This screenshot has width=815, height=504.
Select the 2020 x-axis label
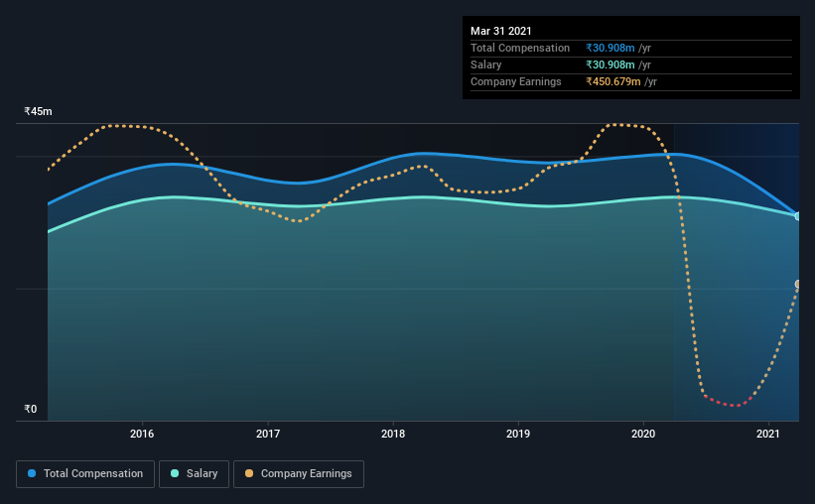pos(643,434)
